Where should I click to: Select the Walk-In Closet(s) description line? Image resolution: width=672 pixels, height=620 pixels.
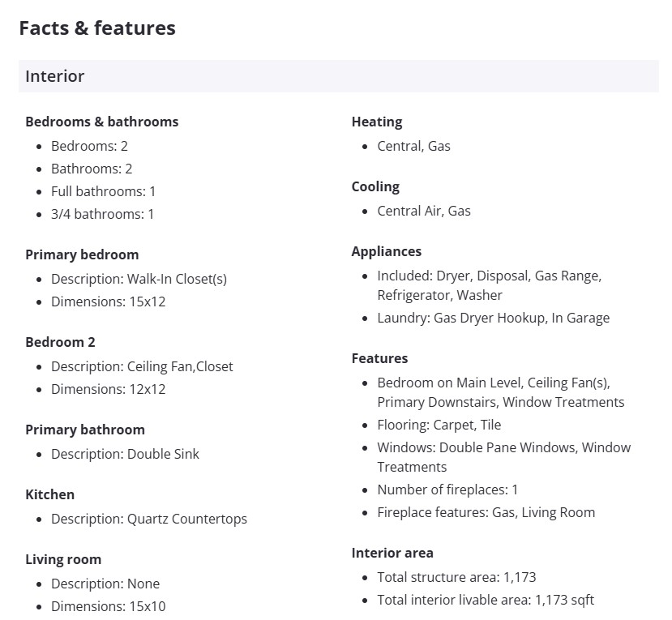[x=139, y=279]
